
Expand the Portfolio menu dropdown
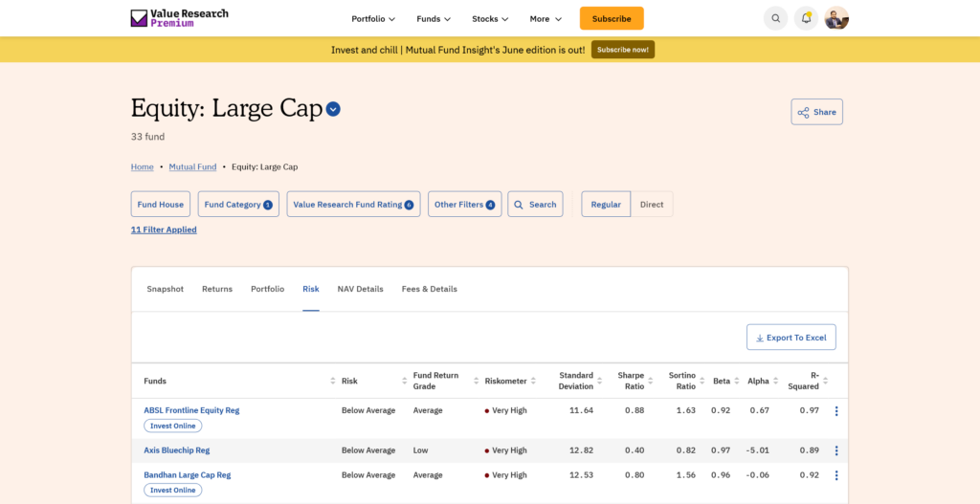point(373,18)
